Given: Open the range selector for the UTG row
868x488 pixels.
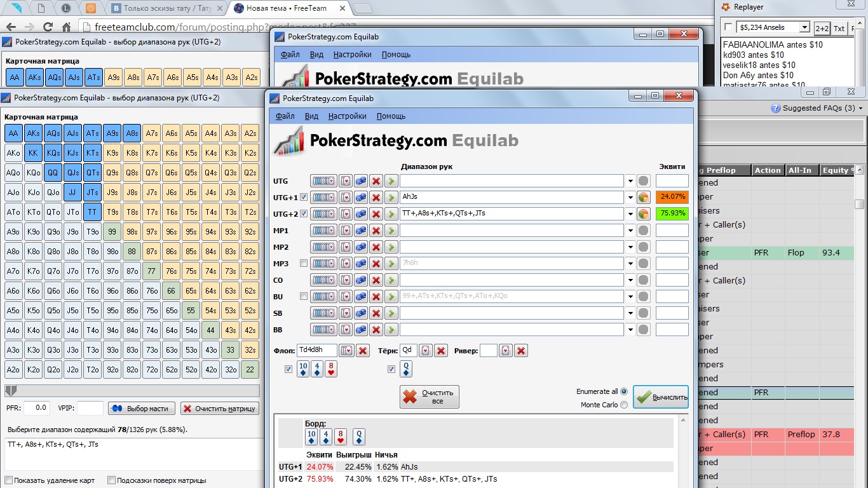Looking at the screenshot, I should point(323,181).
